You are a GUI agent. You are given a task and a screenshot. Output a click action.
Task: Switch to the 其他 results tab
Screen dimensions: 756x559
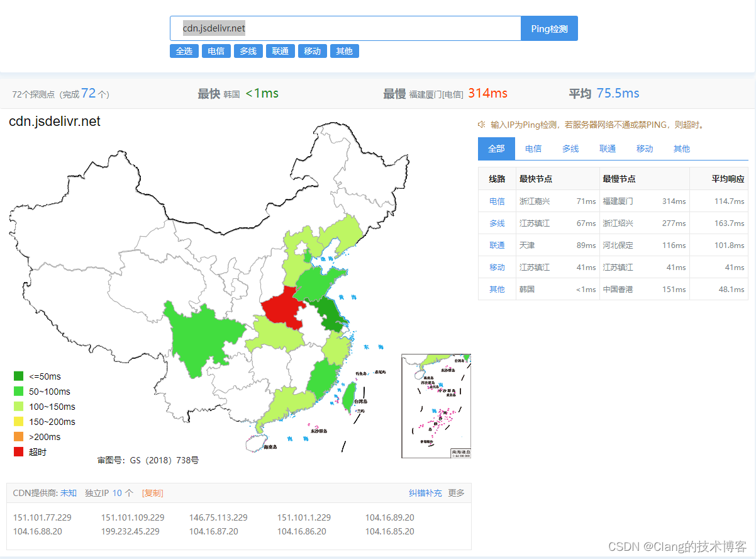[681, 149]
